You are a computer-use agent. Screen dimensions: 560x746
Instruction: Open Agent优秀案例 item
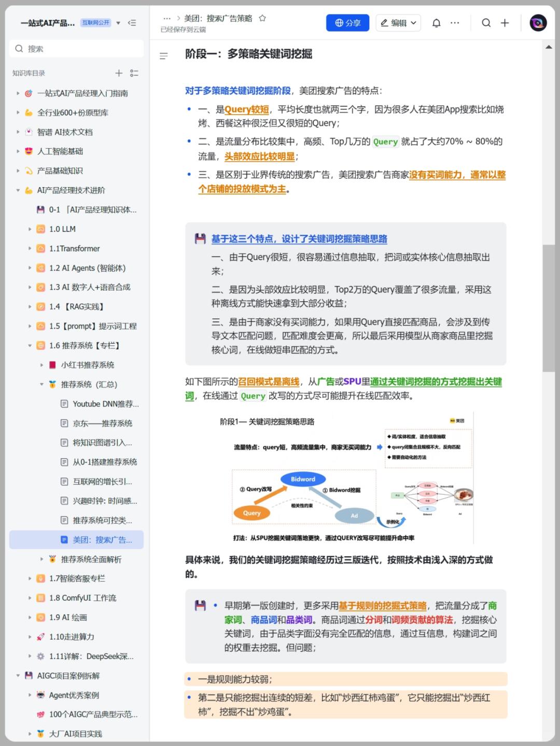(74, 695)
